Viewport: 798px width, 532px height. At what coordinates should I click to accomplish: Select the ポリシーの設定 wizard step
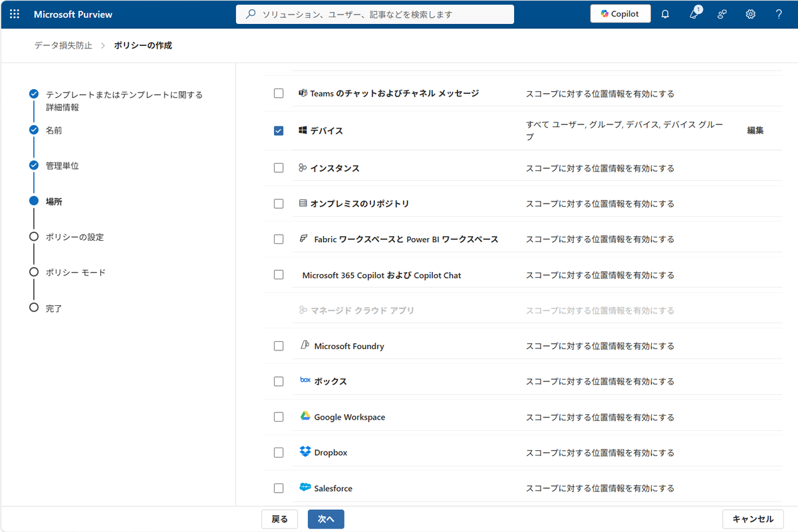pyautogui.click(x=74, y=237)
